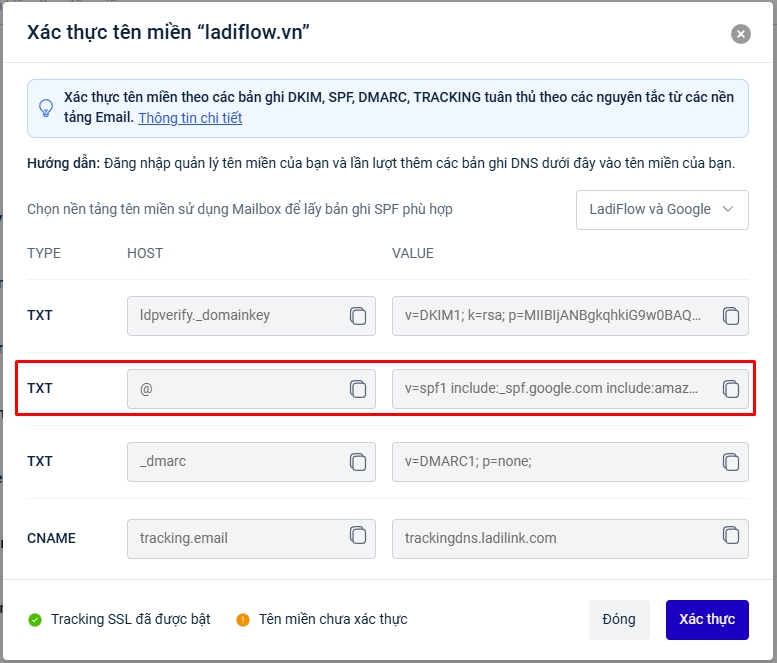Copy the DMARC1 record value

(731, 462)
